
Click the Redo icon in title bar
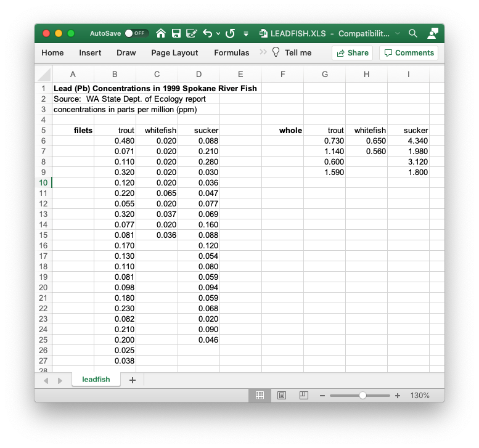(230, 33)
